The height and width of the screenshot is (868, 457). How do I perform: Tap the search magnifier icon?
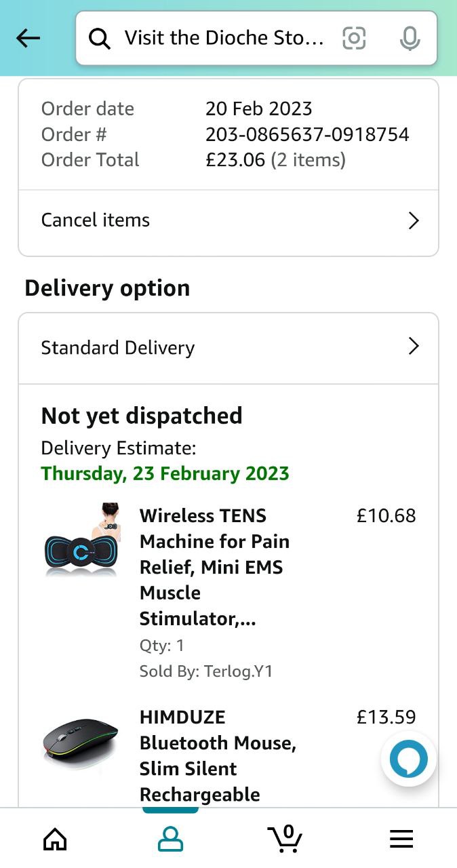(100, 39)
